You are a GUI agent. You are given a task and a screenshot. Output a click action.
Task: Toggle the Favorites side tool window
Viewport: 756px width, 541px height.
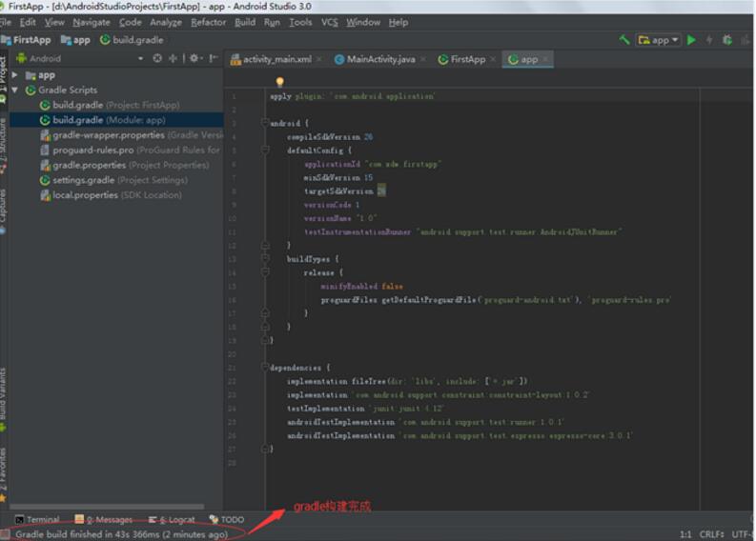[4, 474]
